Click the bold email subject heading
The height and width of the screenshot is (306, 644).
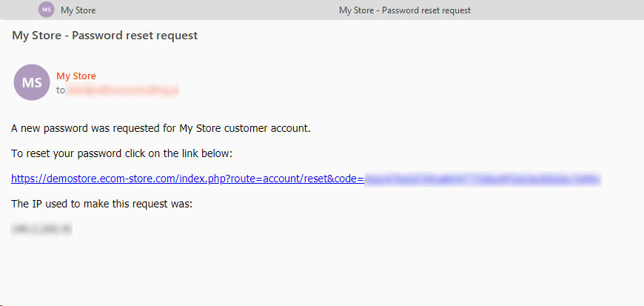pos(104,36)
